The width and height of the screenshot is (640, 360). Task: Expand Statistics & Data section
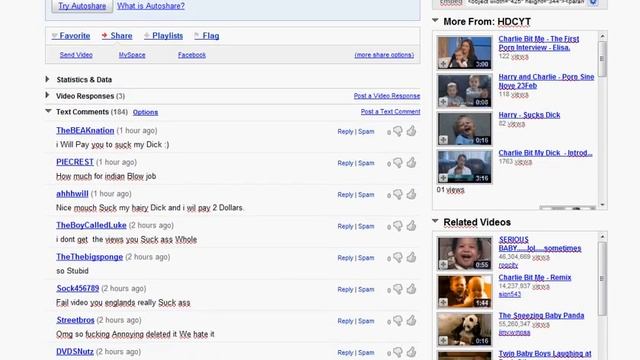pos(47,79)
